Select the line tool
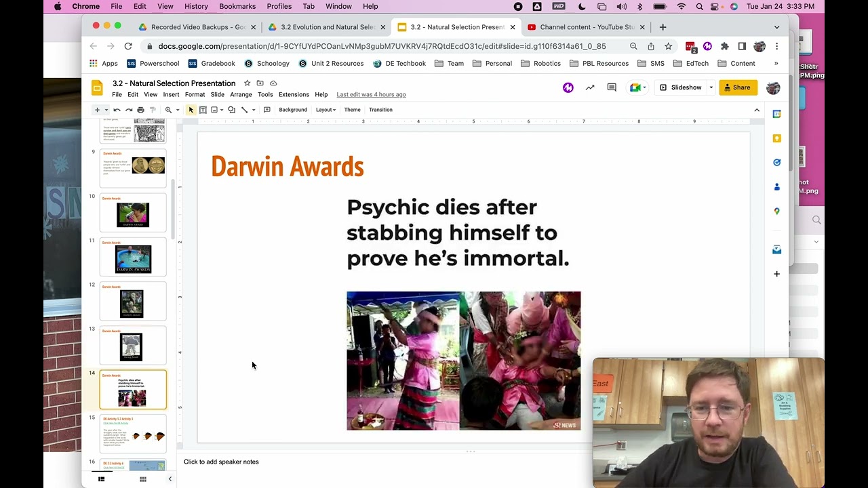Screen dimensions: 868x488 click(244, 110)
